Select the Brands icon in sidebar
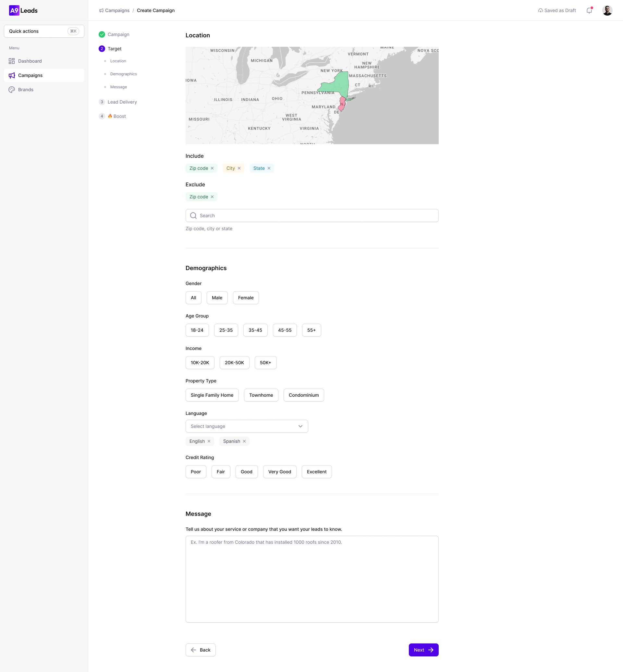This screenshot has width=623, height=672. click(11, 89)
